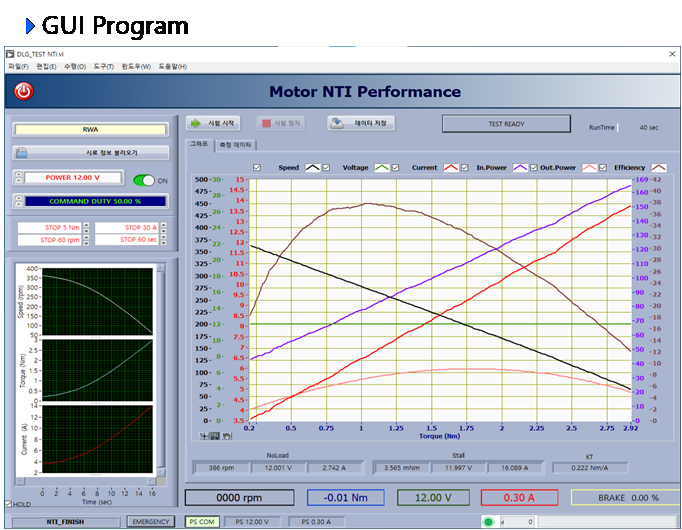Screen dimensions: 682x530
Task: Click the RWA sample name field
Action: click(x=90, y=130)
